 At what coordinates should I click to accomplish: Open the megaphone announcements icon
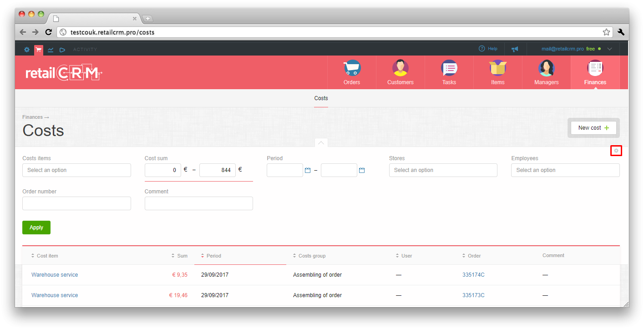pos(515,49)
